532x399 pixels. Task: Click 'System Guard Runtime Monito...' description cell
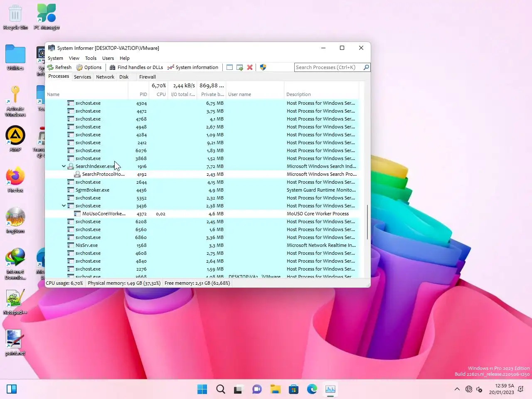click(x=321, y=190)
